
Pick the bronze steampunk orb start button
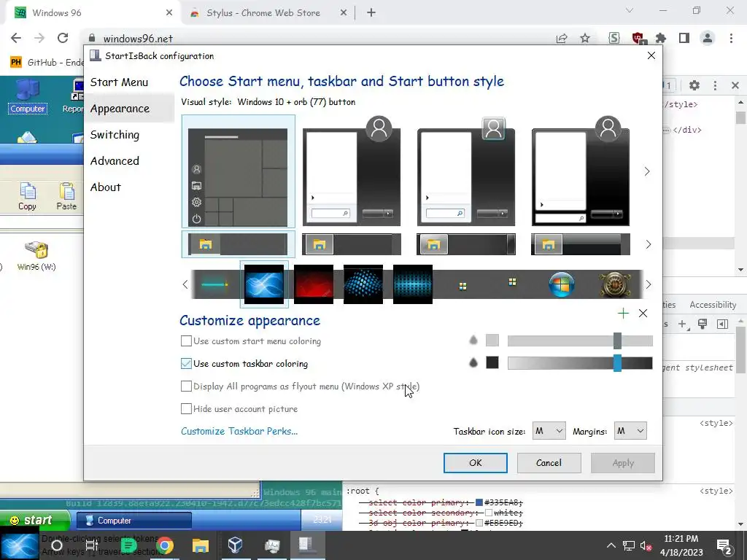click(x=614, y=284)
